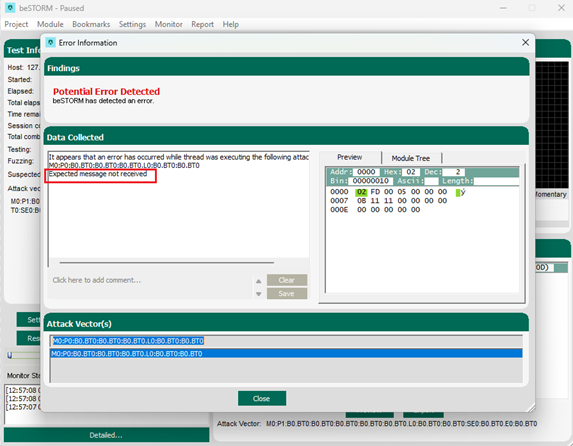Select hex byte FD in first row
Image resolution: width=573 pixels, height=446 pixels.
[375, 192]
